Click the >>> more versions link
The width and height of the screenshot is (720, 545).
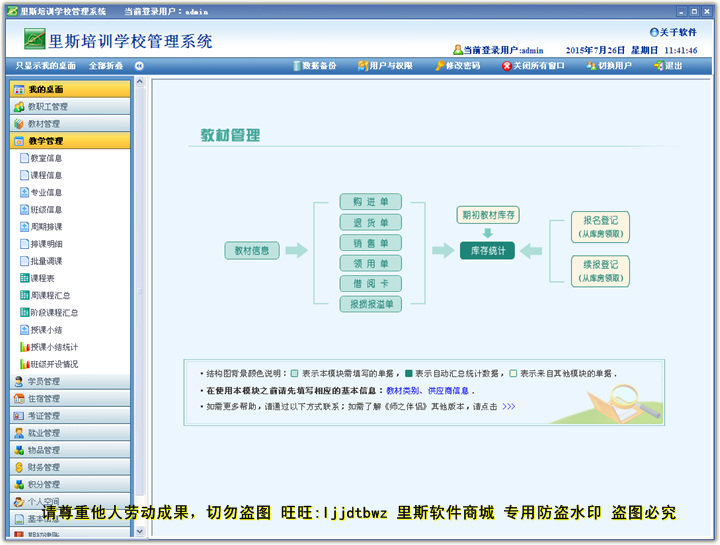[509, 406]
